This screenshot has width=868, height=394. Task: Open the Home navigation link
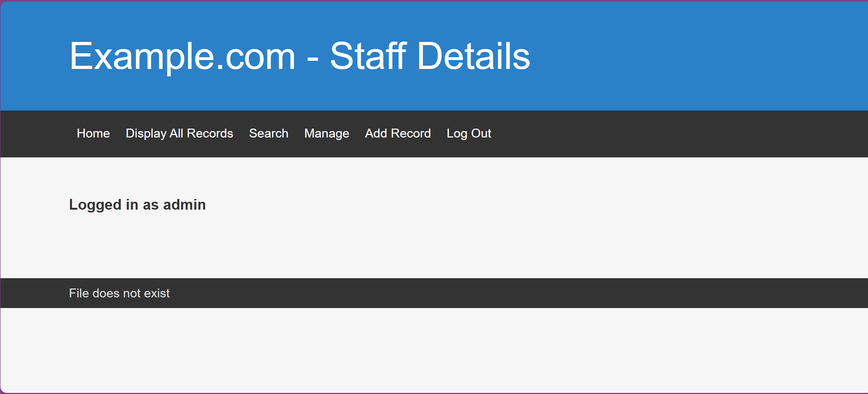(x=93, y=133)
